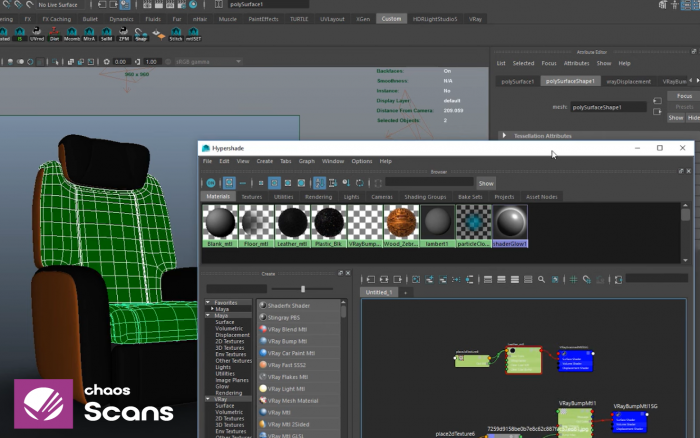Click the round ON icon in Hypershade browser toolbar
This screenshot has width=700, height=438.
point(211,183)
